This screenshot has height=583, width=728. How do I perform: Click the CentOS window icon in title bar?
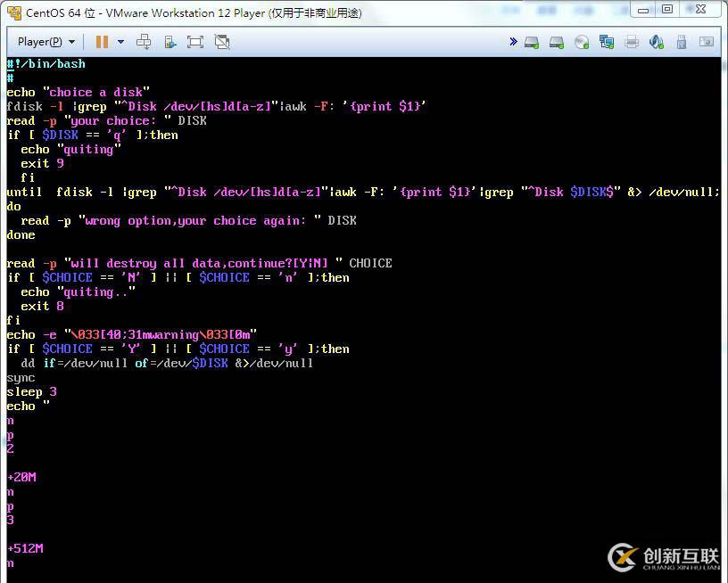tap(13, 12)
